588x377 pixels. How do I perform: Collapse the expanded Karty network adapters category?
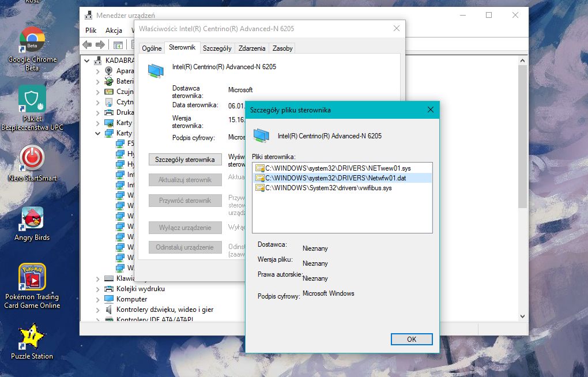coord(97,133)
